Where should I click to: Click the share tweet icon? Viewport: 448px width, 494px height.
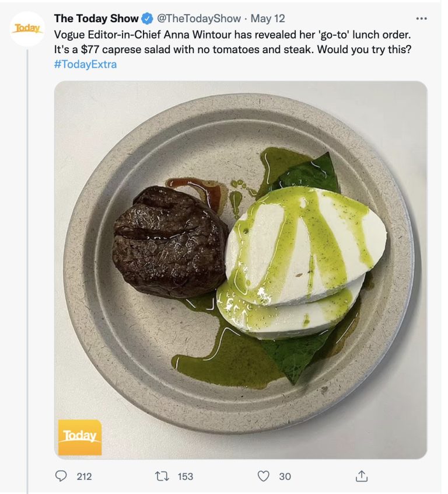pyautogui.click(x=362, y=476)
